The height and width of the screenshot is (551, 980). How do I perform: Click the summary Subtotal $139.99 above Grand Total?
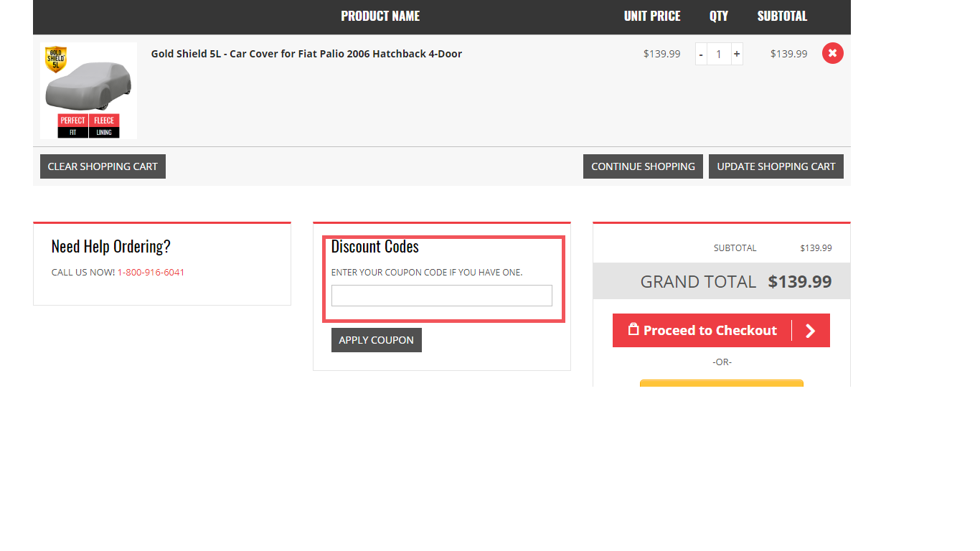click(x=816, y=248)
